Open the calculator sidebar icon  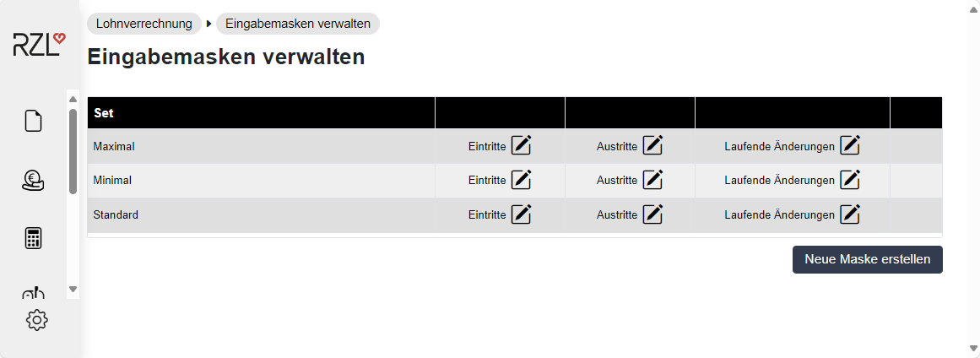(34, 238)
